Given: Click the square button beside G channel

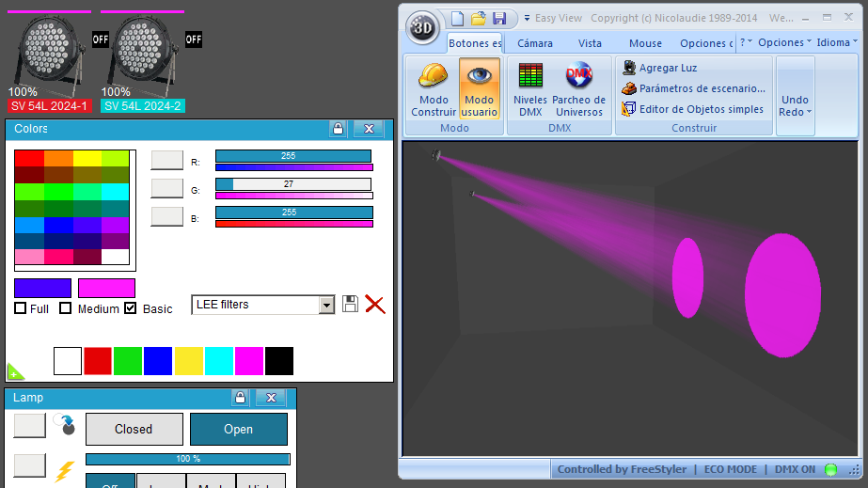Looking at the screenshot, I should 167,188.
